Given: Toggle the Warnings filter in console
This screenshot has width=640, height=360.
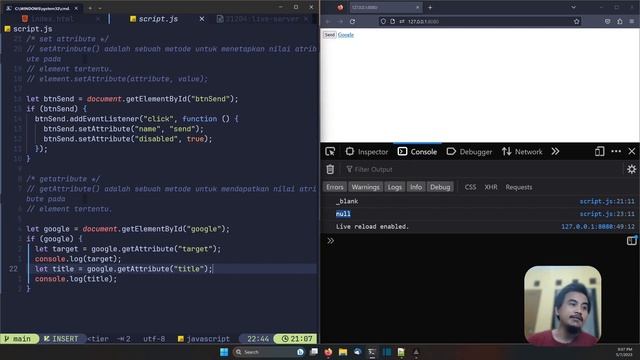Looking at the screenshot, I should click(365, 187).
